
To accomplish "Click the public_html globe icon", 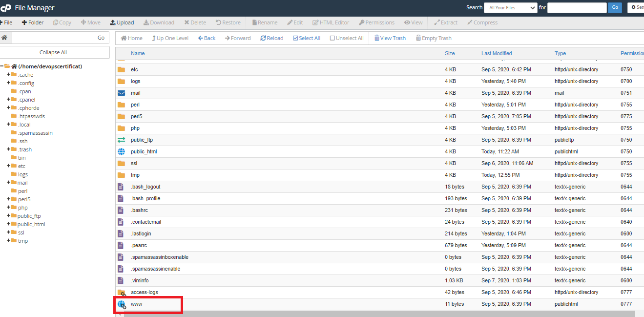I will 121,151.
